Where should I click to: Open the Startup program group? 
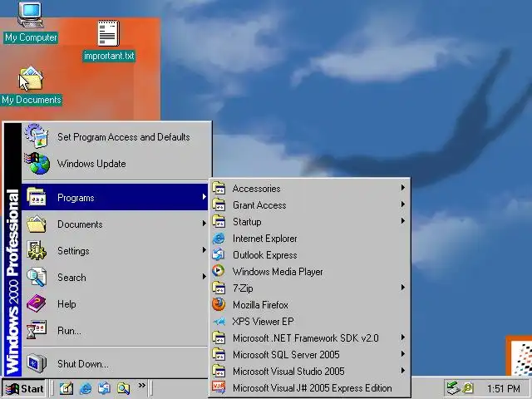point(310,222)
